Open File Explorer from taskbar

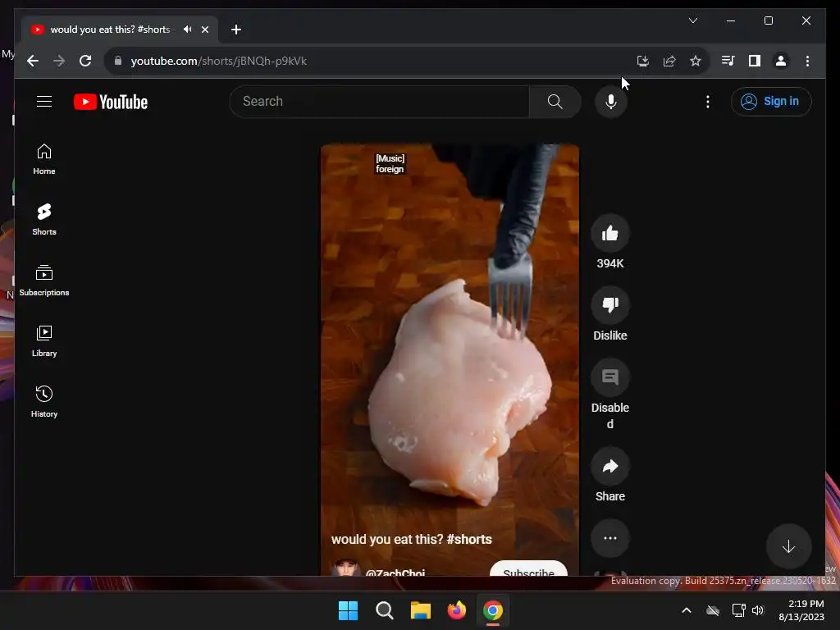pos(421,610)
